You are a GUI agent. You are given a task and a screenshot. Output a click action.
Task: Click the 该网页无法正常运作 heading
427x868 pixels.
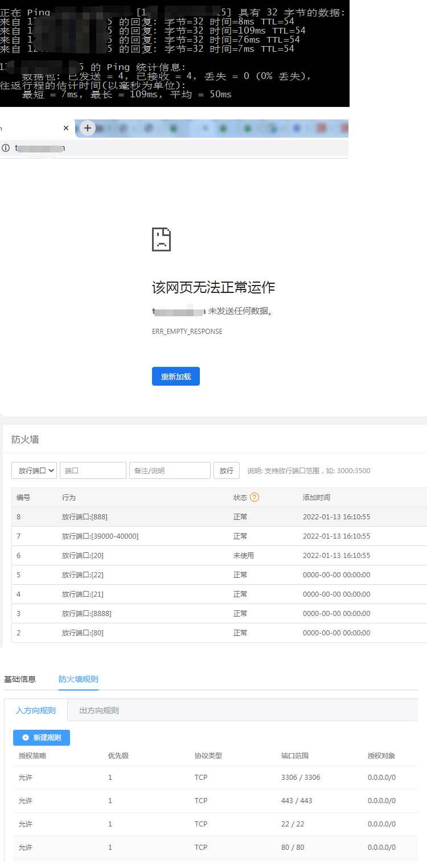point(213,287)
